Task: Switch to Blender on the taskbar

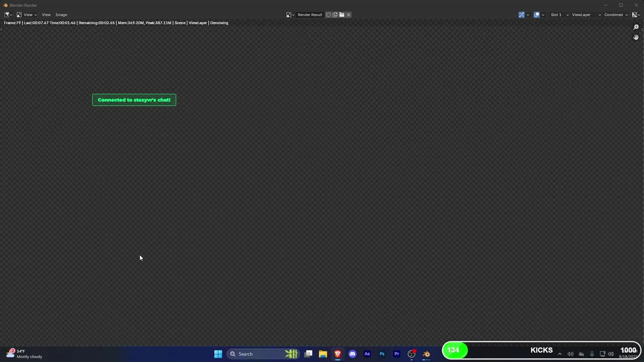Action: coord(426,354)
